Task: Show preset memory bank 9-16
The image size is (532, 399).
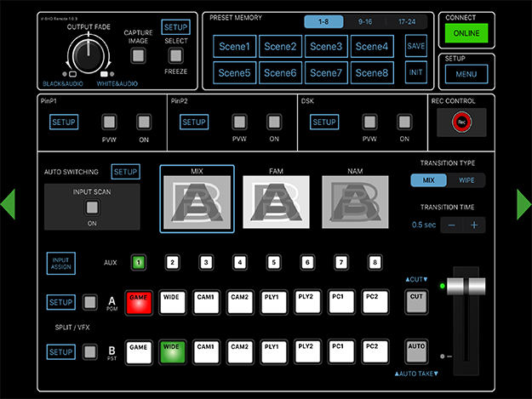Action: click(366, 21)
